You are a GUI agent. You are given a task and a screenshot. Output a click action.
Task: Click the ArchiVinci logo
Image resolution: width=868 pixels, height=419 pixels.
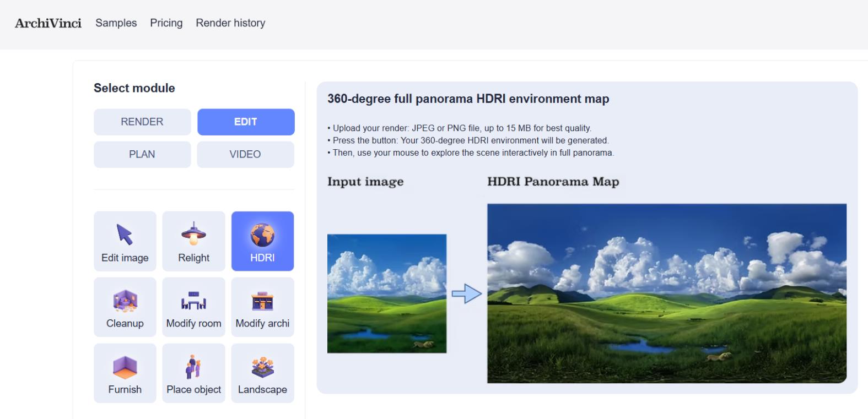(x=48, y=23)
